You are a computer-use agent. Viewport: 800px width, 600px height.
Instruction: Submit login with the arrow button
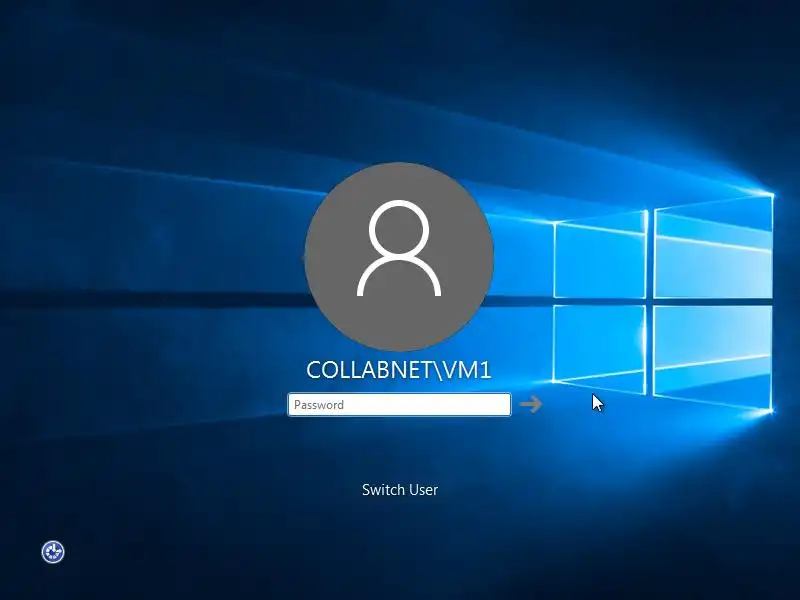point(531,404)
